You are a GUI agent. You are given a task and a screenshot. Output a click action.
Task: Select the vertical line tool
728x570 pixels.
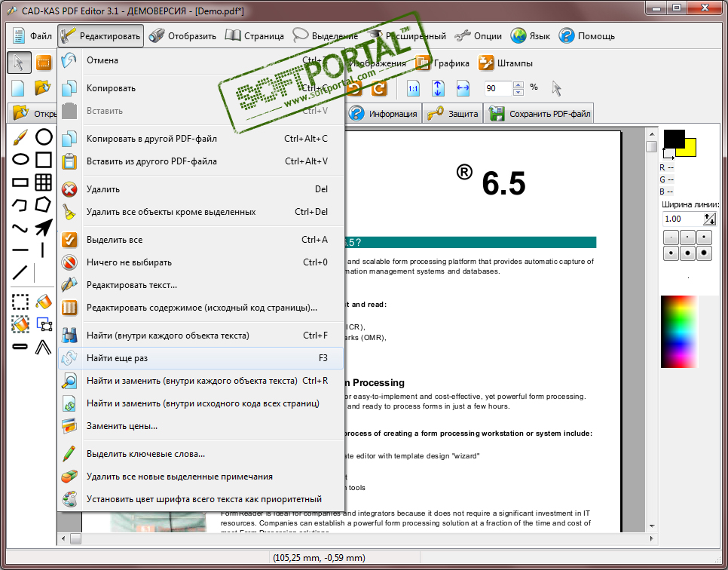click(x=43, y=250)
